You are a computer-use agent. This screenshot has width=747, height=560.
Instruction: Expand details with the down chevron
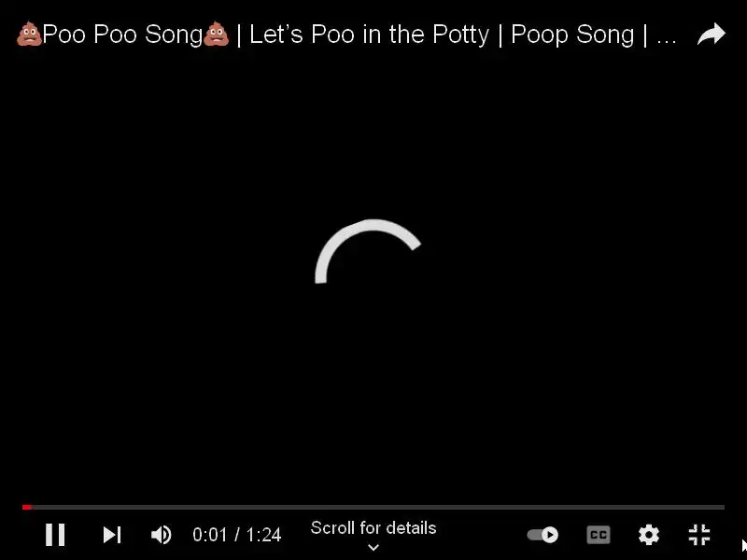[373, 547]
